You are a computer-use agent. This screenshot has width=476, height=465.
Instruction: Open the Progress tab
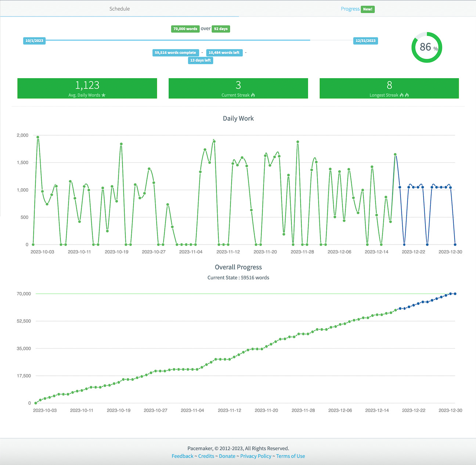(x=350, y=8)
